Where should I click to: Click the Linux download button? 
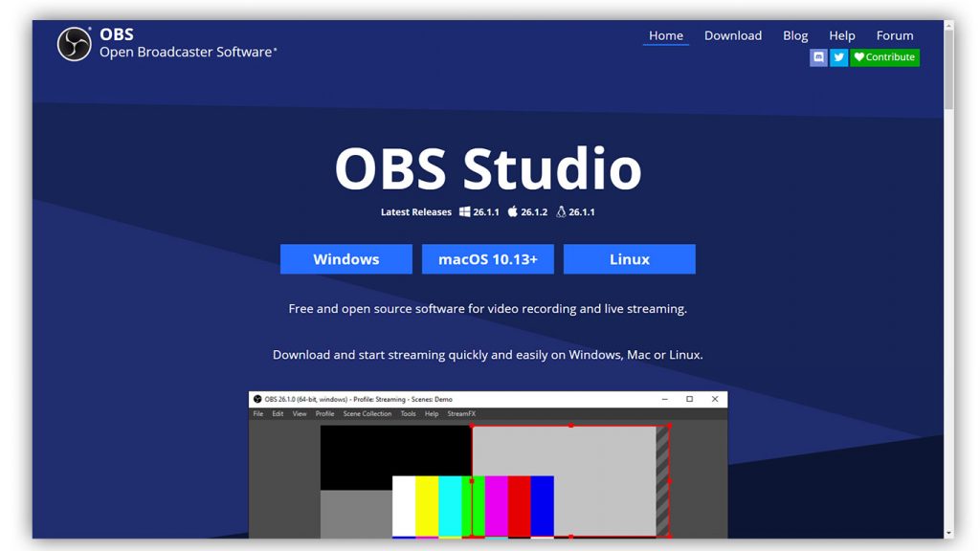(x=630, y=258)
